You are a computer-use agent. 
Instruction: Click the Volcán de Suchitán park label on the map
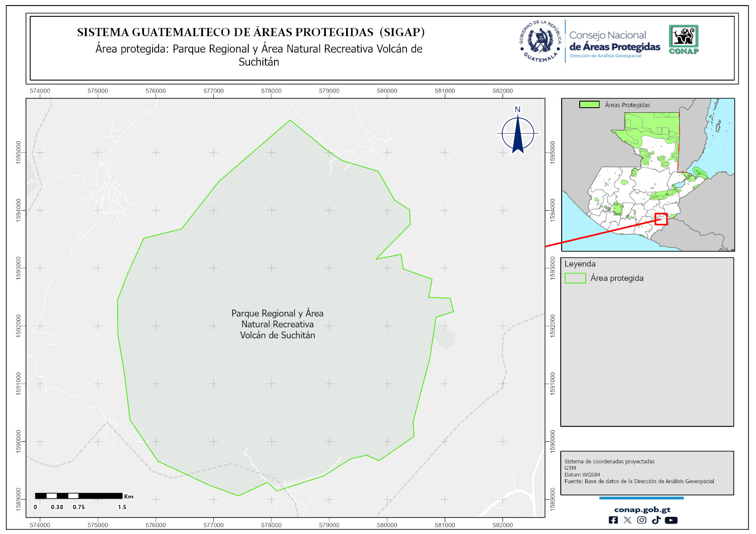(x=277, y=324)
